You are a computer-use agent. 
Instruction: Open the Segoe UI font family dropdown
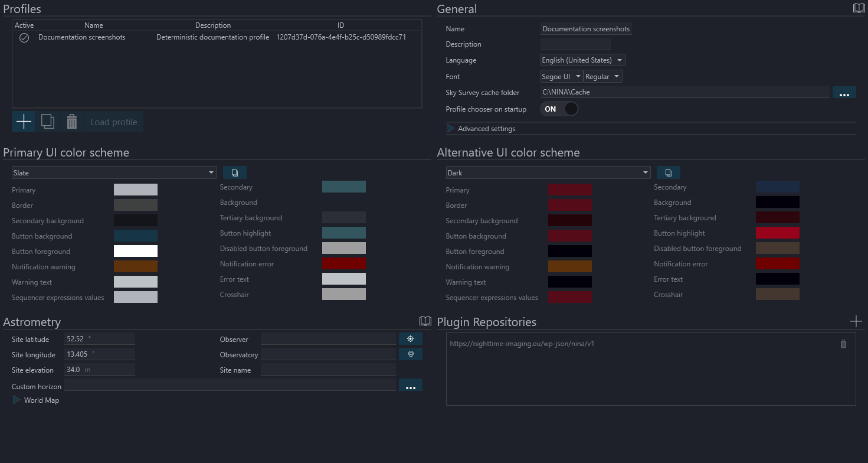(562, 77)
